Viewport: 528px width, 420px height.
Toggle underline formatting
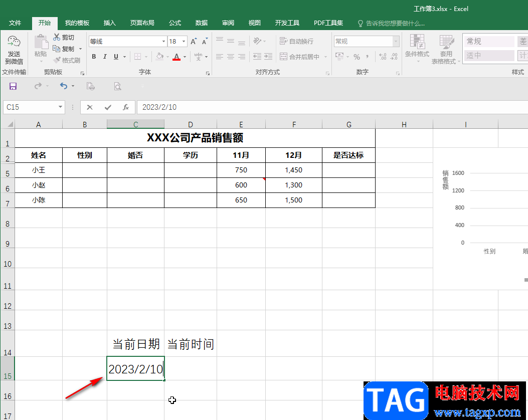point(116,57)
